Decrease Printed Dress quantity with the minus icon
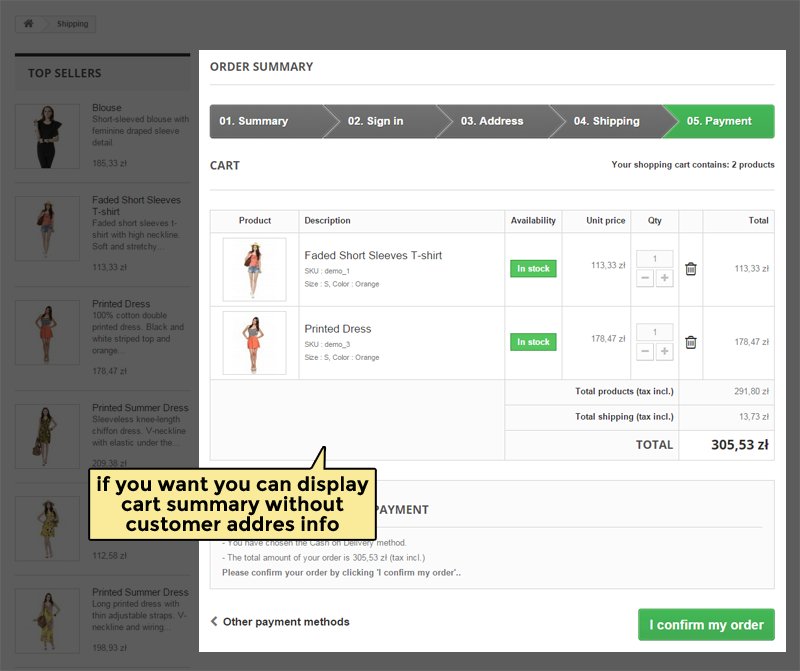The height and width of the screenshot is (671, 800). coord(646,351)
